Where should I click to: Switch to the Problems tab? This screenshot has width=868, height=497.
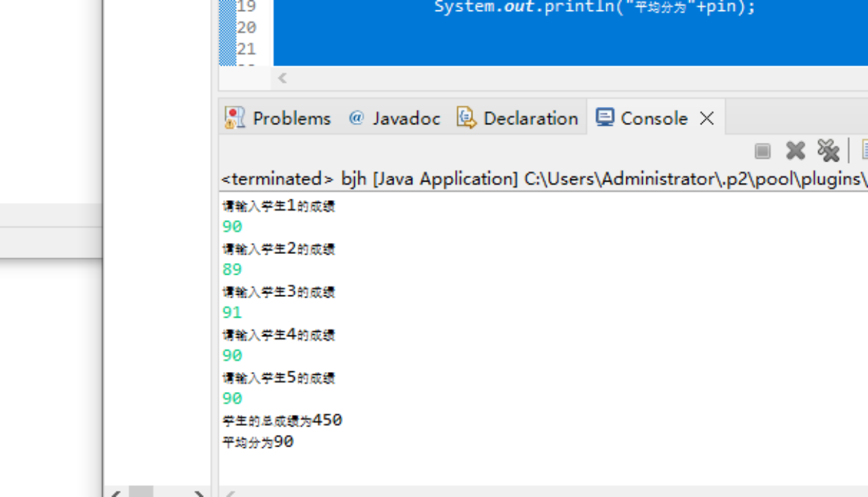[278, 118]
